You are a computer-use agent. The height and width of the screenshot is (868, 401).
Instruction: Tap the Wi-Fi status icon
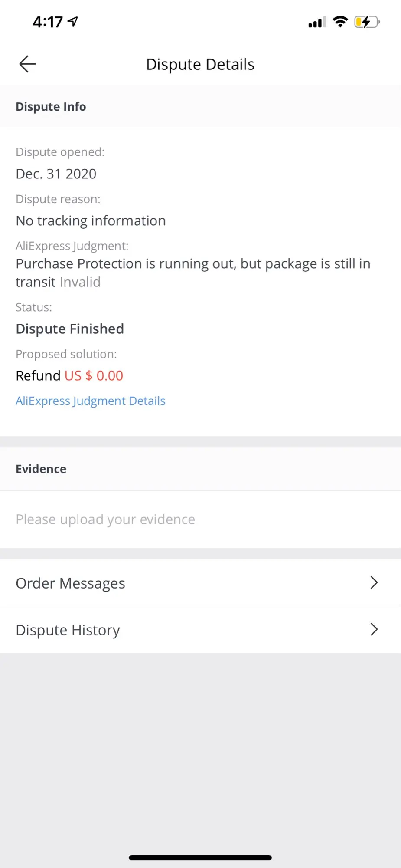pos(340,22)
